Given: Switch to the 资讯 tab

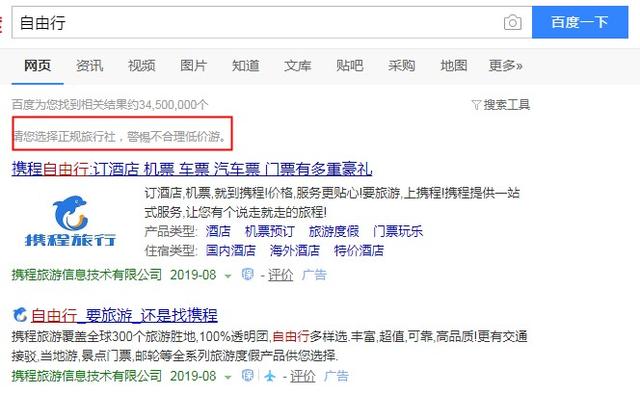Looking at the screenshot, I should coord(89,65).
